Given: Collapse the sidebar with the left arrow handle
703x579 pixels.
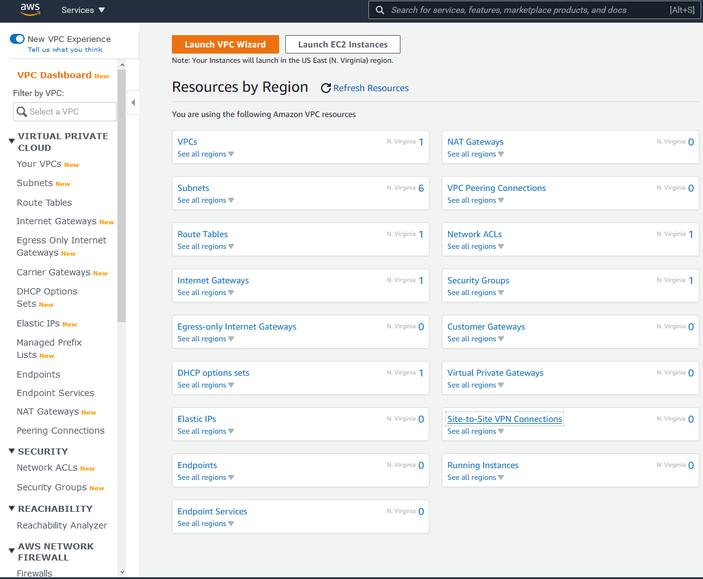Looking at the screenshot, I should [133, 103].
